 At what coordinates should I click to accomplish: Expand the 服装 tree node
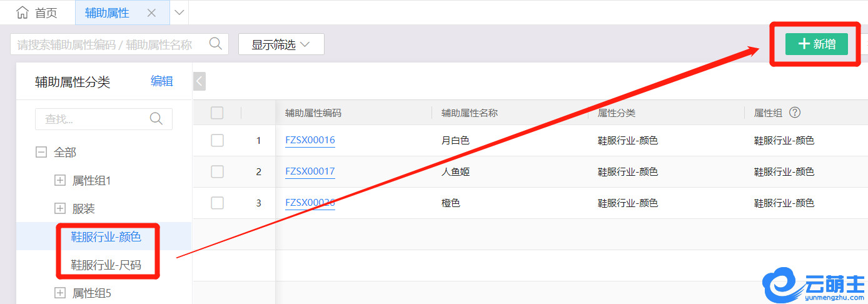click(x=60, y=208)
